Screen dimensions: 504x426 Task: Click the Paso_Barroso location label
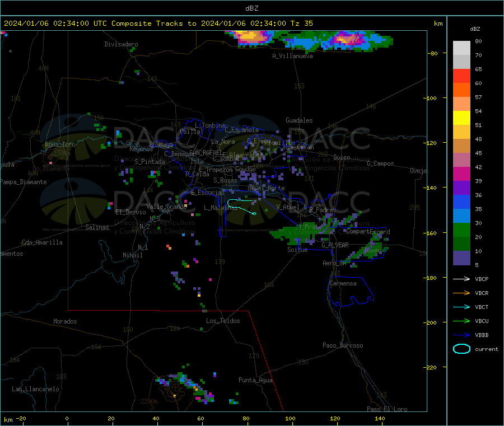(x=343, y=345)
